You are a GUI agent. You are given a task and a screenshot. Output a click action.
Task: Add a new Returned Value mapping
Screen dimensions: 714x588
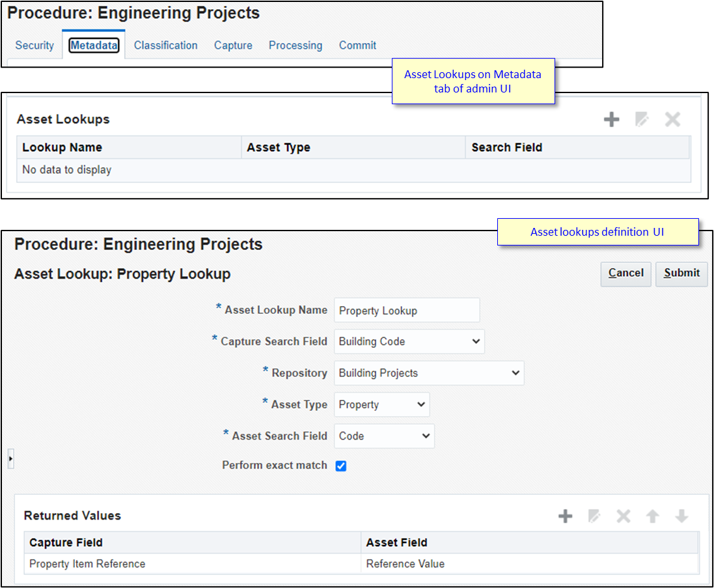pos(565,516)
